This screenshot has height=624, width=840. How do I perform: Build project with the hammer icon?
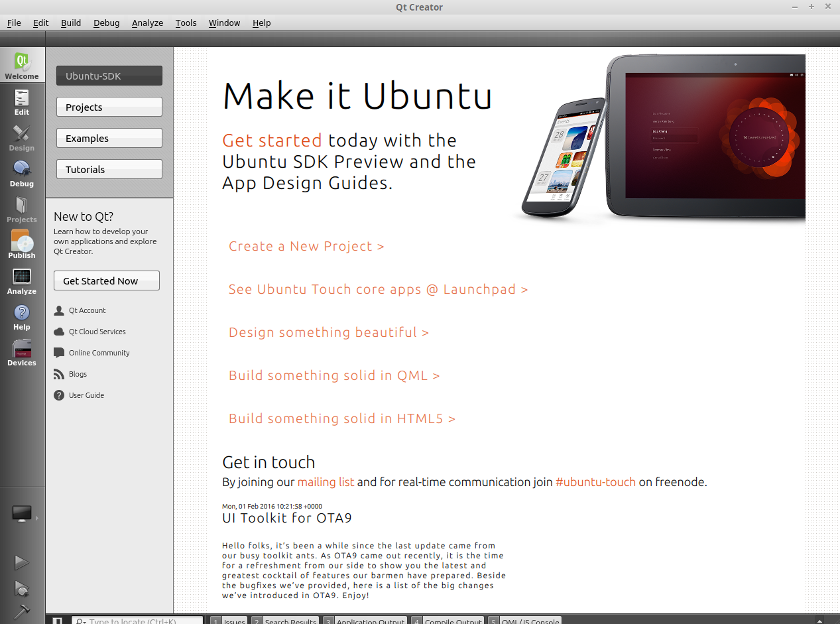pos(22,611)
